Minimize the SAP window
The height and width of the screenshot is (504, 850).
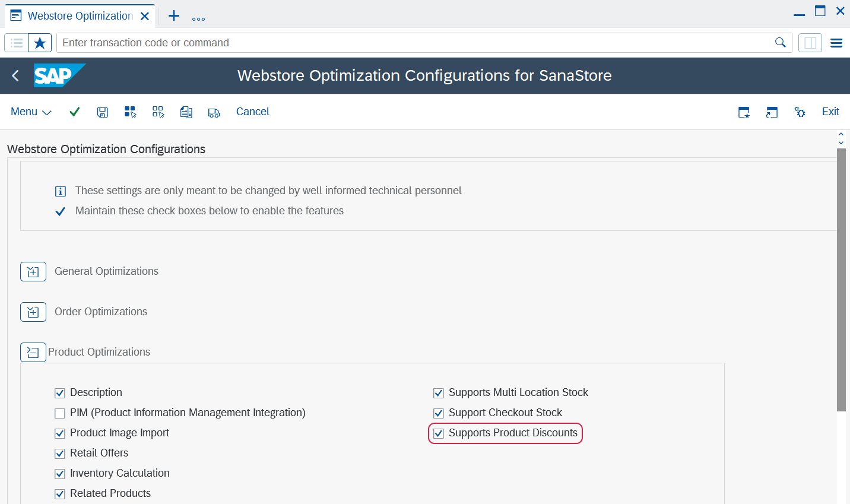point(800,14)
